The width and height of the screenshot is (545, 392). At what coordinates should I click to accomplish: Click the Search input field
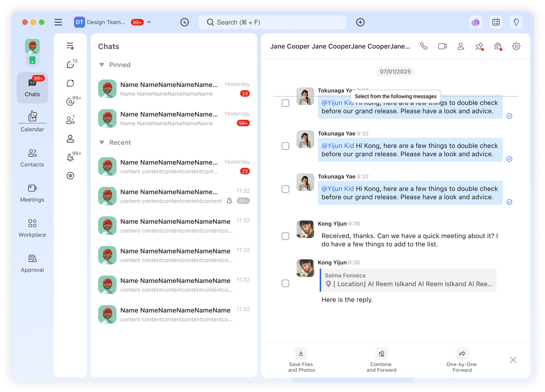[272, 22]
